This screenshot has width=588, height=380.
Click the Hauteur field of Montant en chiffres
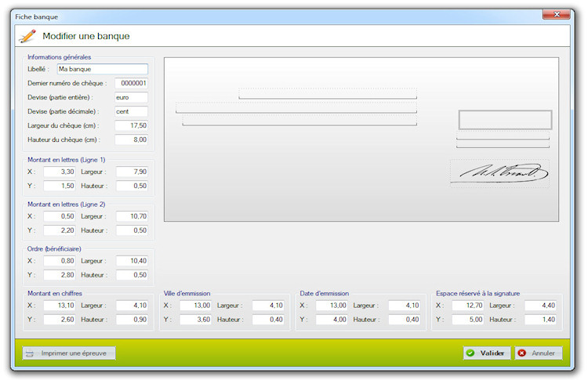[132, 320]
